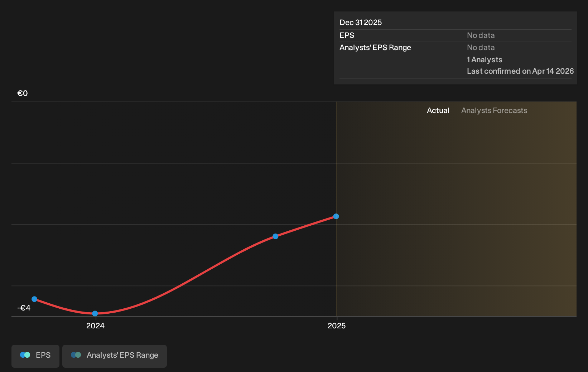Click "No data" in the Analysts' EPS Range row
This screenshot has height=372, width=588.
[x=481, y=48]
